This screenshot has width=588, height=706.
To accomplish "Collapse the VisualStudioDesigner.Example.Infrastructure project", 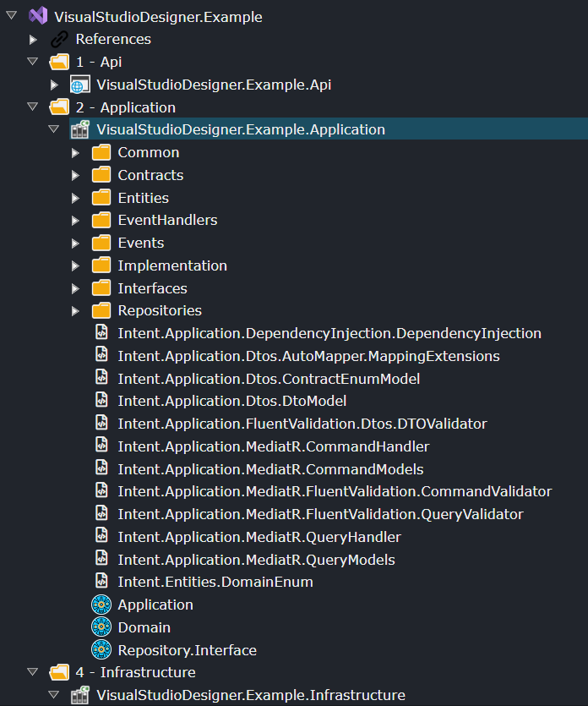I will (53, 694).
